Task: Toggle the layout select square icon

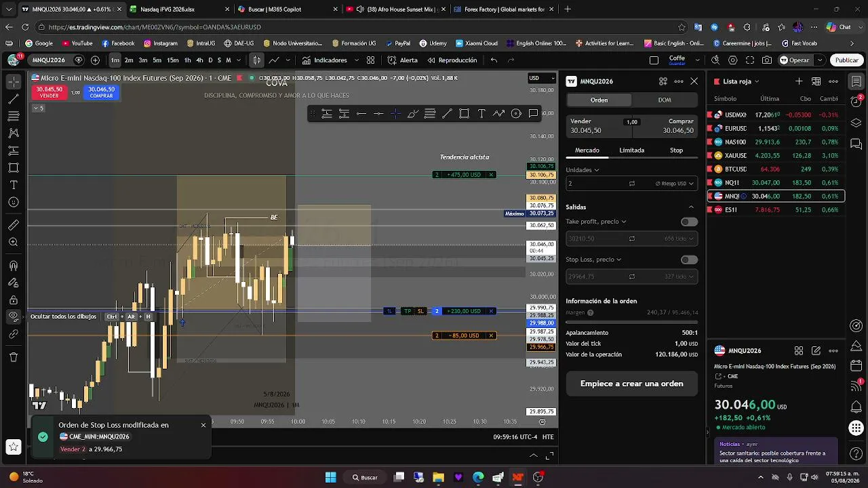Action: [654, 60]
